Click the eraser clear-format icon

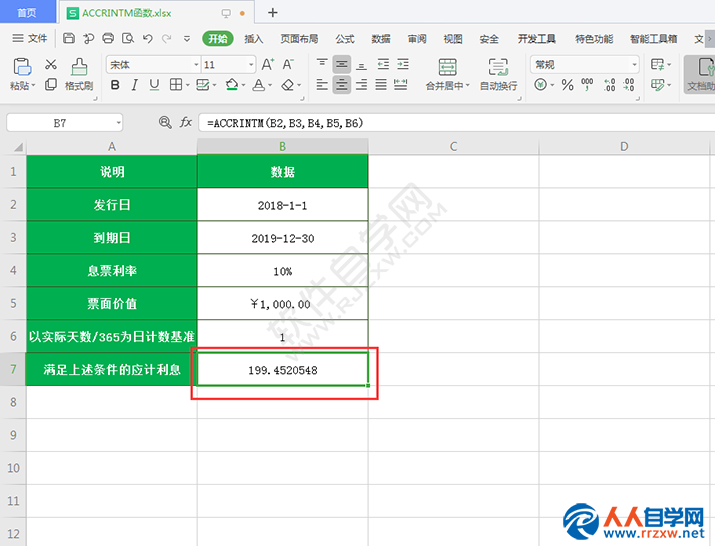(287, 85)
